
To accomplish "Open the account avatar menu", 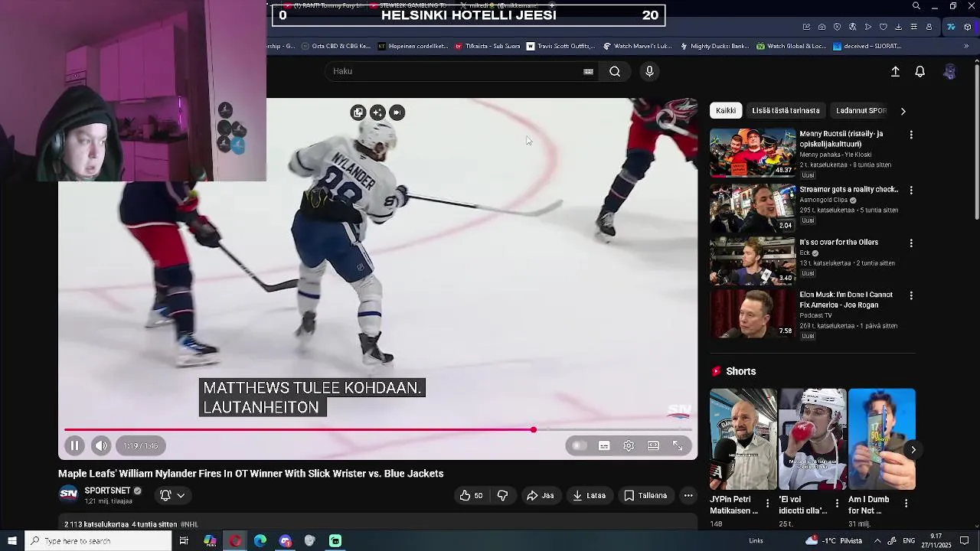I will point(949,71).
